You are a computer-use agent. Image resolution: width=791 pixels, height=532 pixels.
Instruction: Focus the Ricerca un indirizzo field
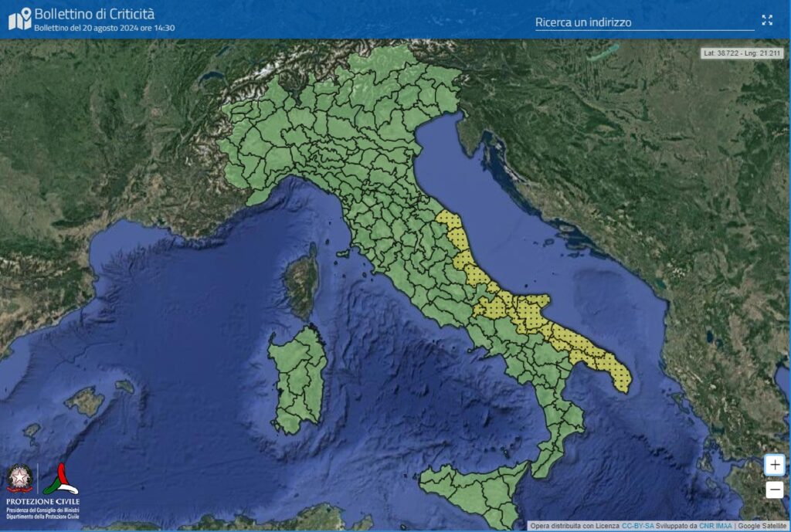(644, 22)
